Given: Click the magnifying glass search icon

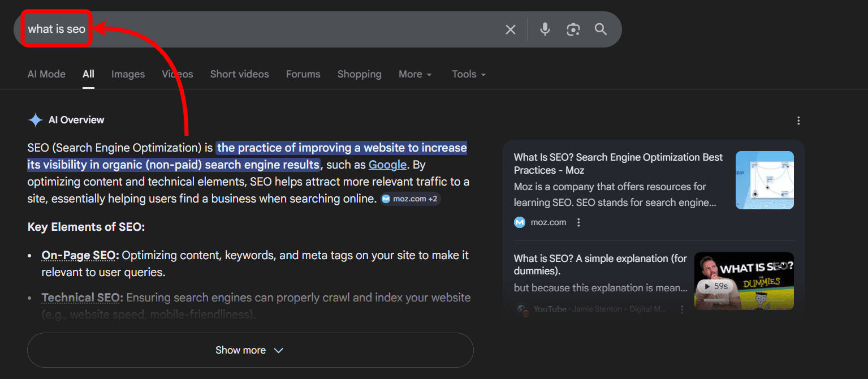Looking at the screenshot, I should 601,29.
